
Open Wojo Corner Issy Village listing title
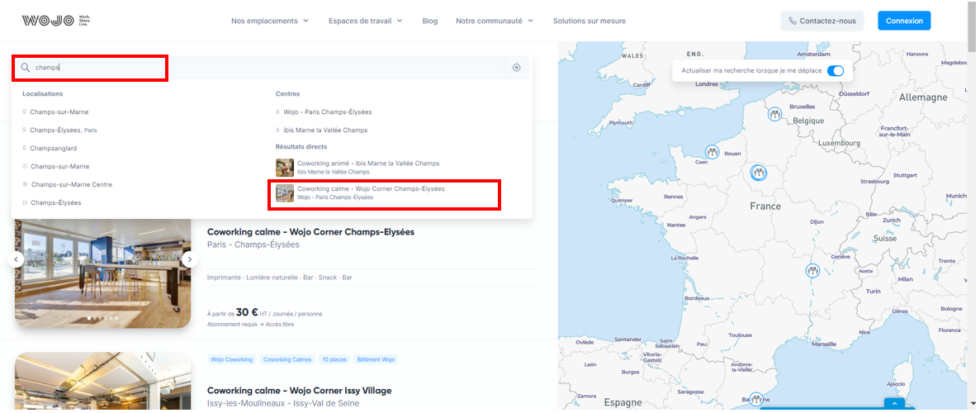300,391
